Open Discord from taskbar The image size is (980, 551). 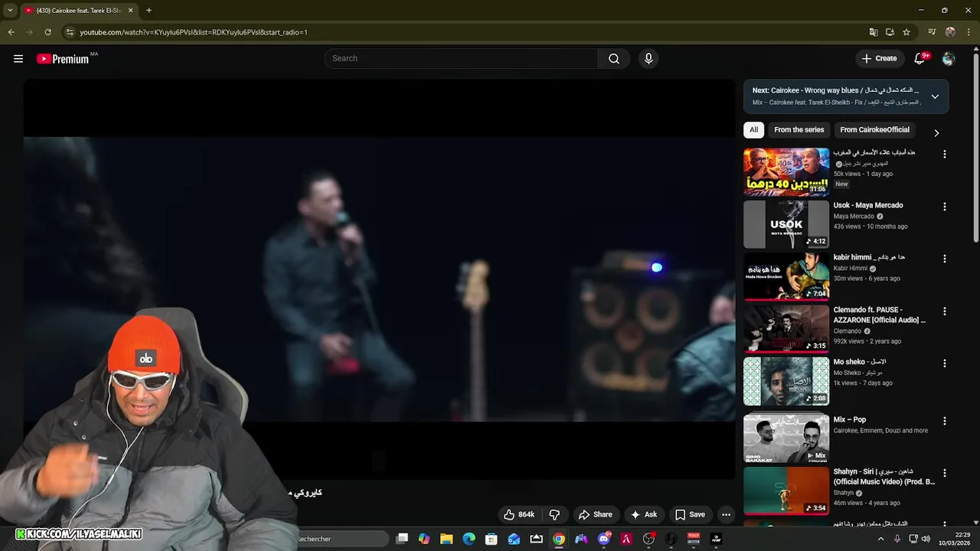coord(603,539)
